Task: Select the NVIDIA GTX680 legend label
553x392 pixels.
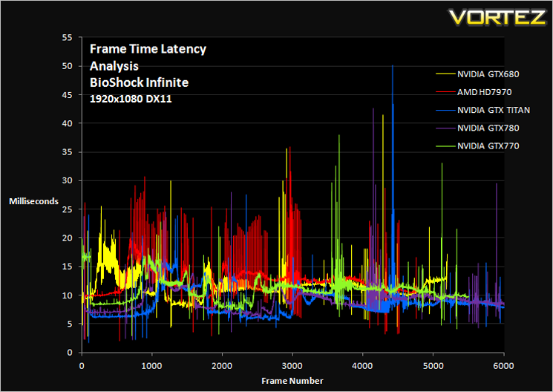Action: pos(488,74)
